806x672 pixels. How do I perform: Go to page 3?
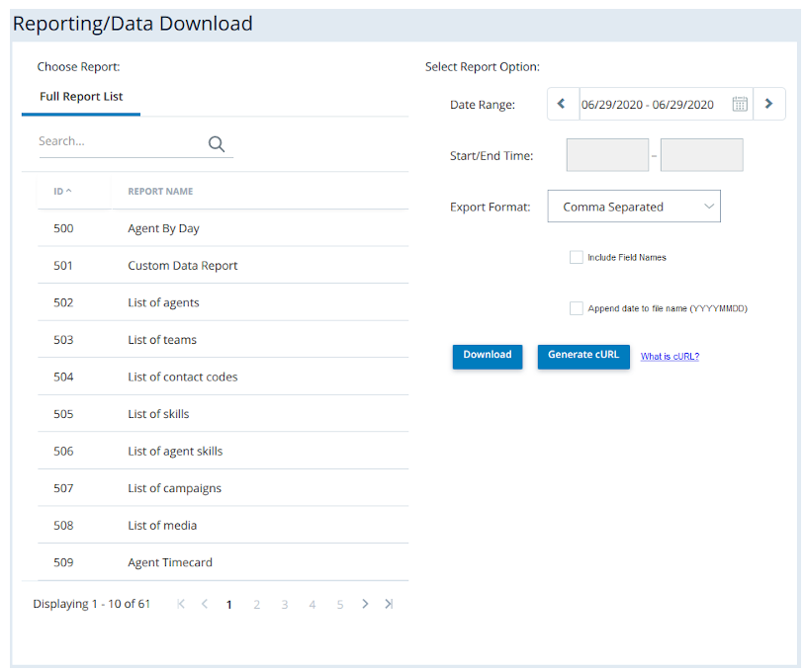(284, 605)
